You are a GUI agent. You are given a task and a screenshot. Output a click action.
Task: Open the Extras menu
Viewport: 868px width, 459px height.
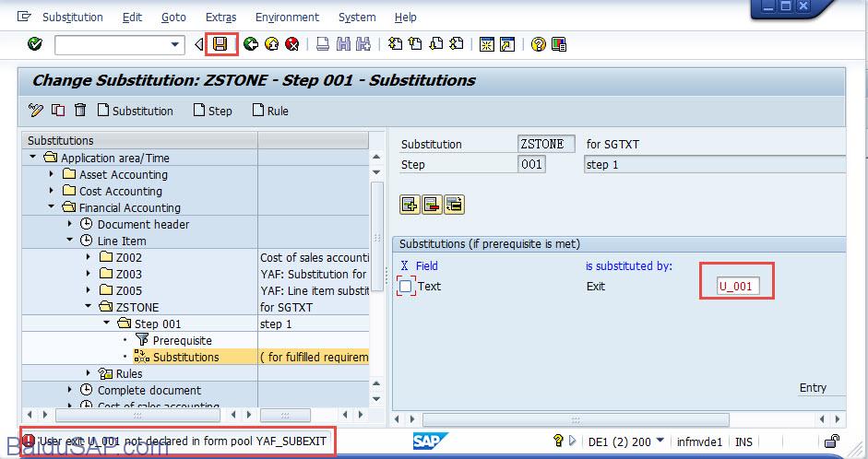(x=220, y=18)
